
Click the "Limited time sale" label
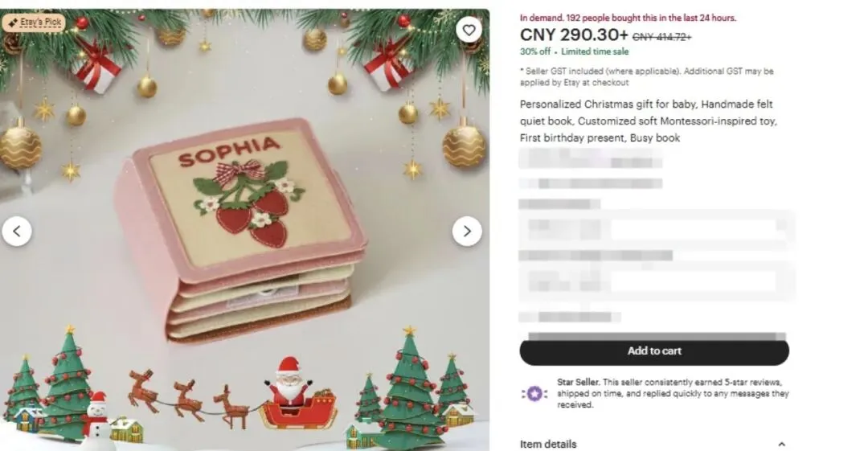595,51
